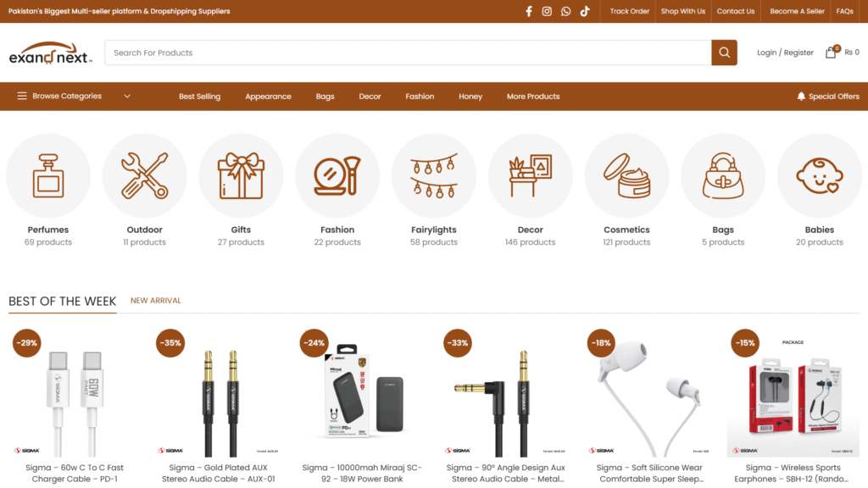Open the More Products menu
The width and height of the screenshot is (868, 488).
[x=533, y=97]
